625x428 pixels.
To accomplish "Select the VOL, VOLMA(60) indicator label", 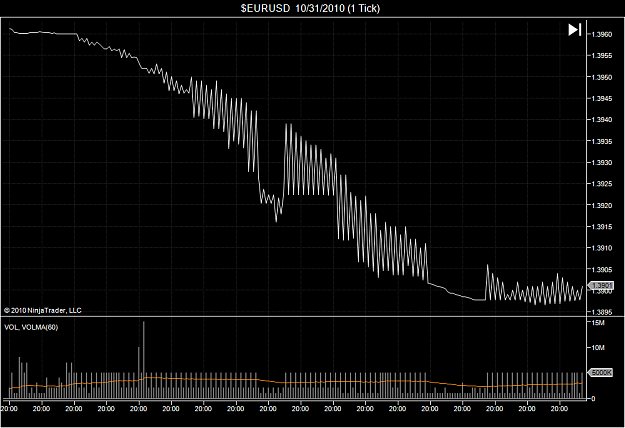I will pyautogui.click(x=31, y=327).
